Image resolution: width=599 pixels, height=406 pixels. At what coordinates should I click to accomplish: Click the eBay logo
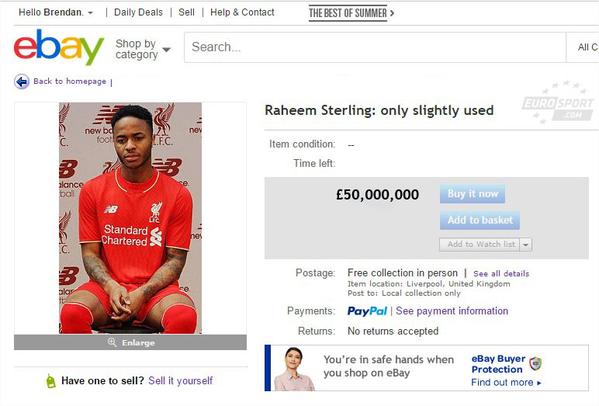tap(59, 47)
